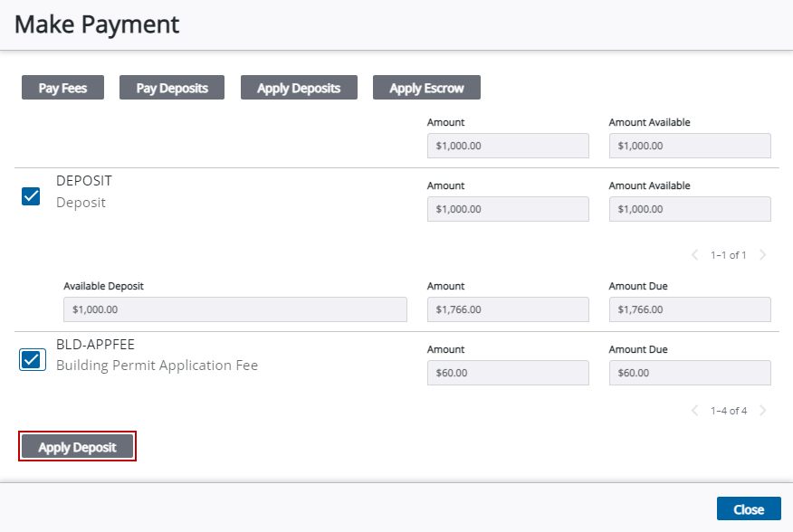Uncheck the DEPOSIT checkbox
The width and height of the screenshot is (793, 532).
[31, 196]
